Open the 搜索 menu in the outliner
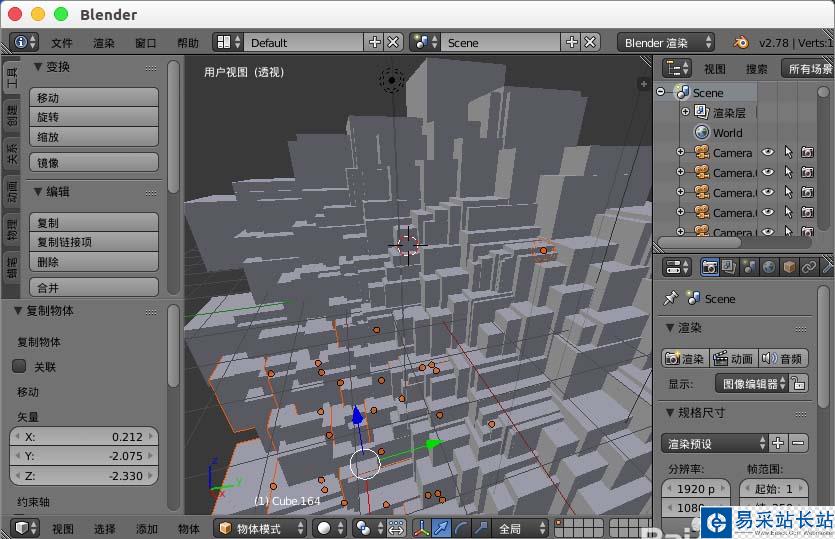 (756, 69)
